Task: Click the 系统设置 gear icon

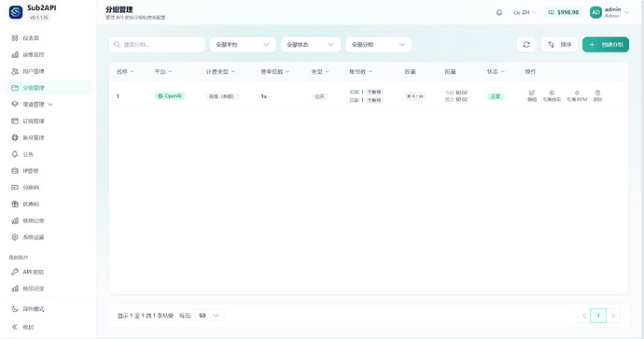Action: click(15, 237)
